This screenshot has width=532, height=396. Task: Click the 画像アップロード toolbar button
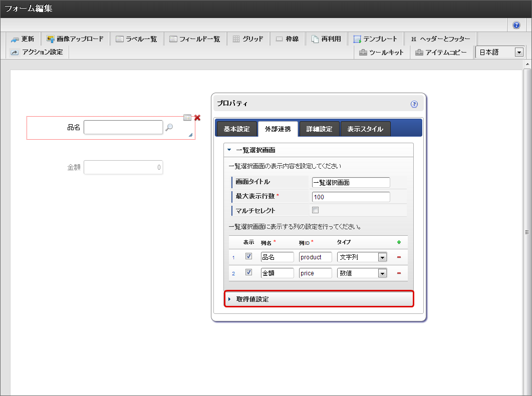[75, 39]
